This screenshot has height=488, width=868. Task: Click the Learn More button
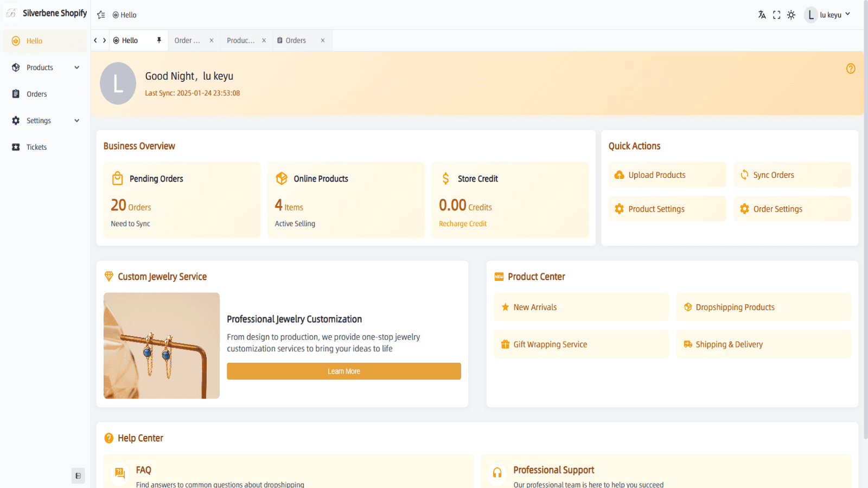click(344, 371)
